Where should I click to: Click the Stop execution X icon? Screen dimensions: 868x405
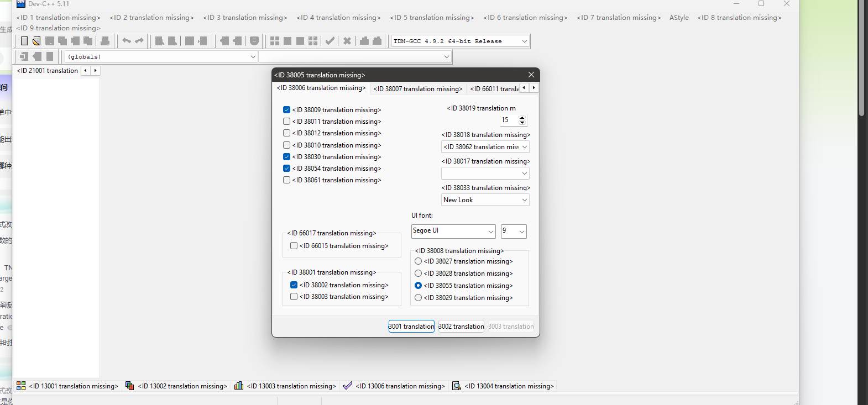(347, 41)
